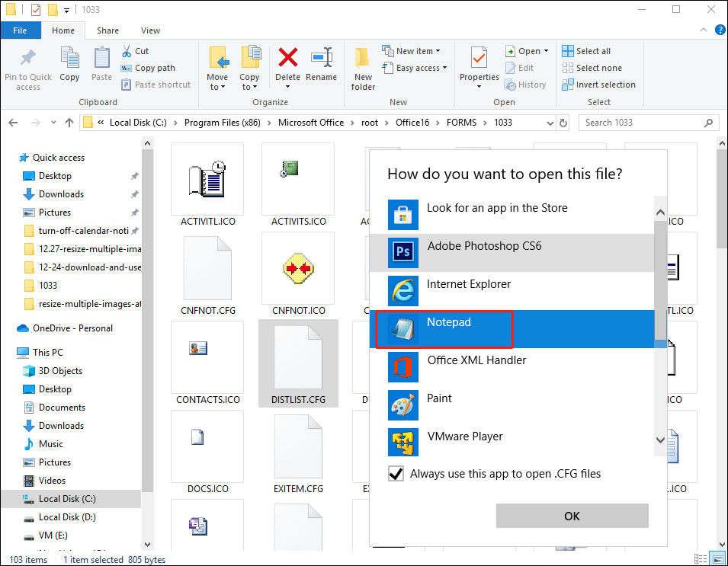The image size is (728, 566).
Task: Click the app list scrollbar up arrow
Action: point(660,213)
